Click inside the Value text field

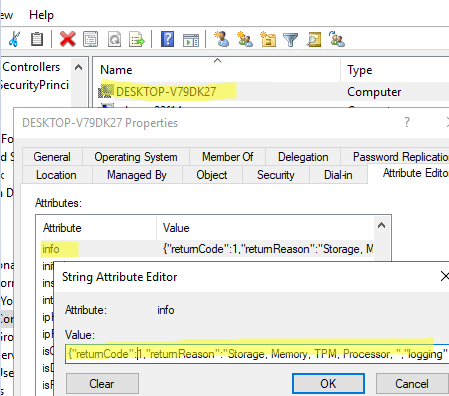[257, 354]
